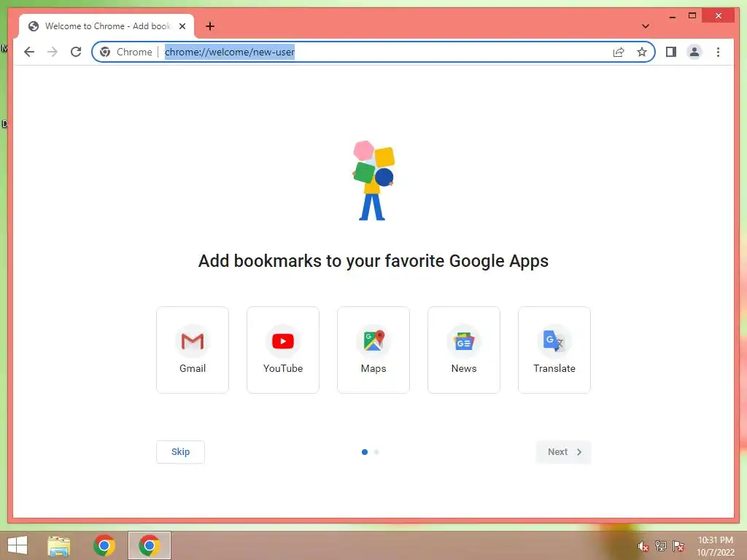Click the second page indicator dot

pos(376,452)
